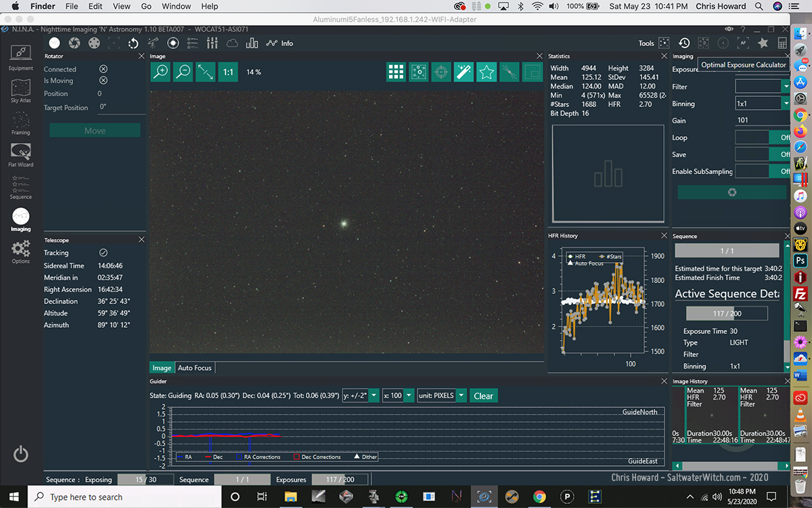Screen dimensions: 812x508
Task: Click the AF autofocus icon near Imaging panel
Action: 742,42
